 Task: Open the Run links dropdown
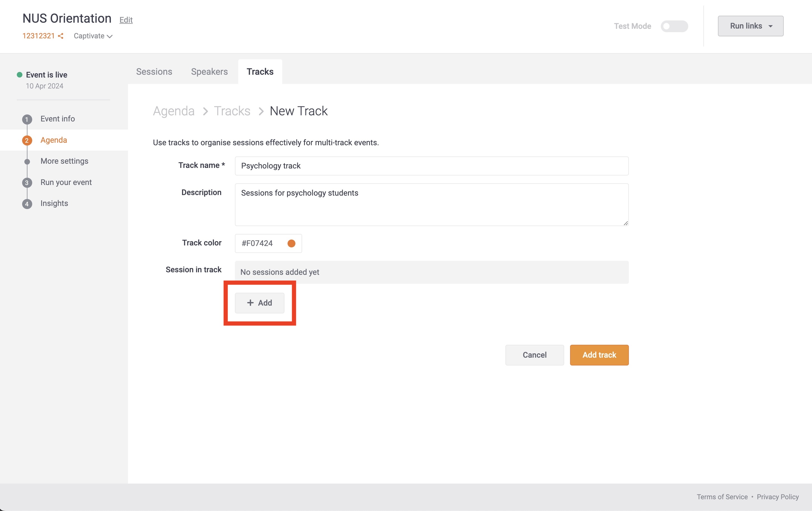[x=750, y=26]
